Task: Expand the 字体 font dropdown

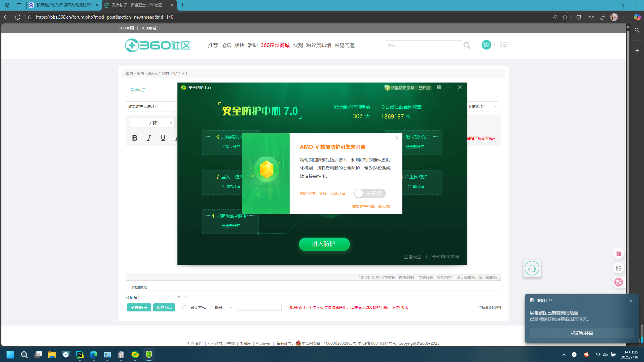Action: [x=152, y=123]
